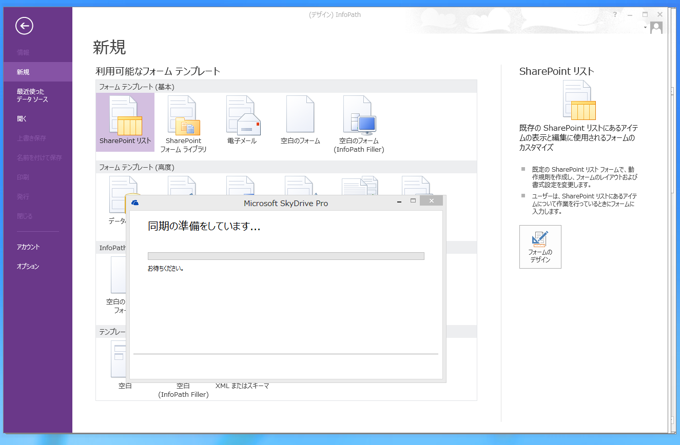Click the Microsoft SkyDrive Pro title text
Screen dimensions: 680x445
(x=285, y=203)
